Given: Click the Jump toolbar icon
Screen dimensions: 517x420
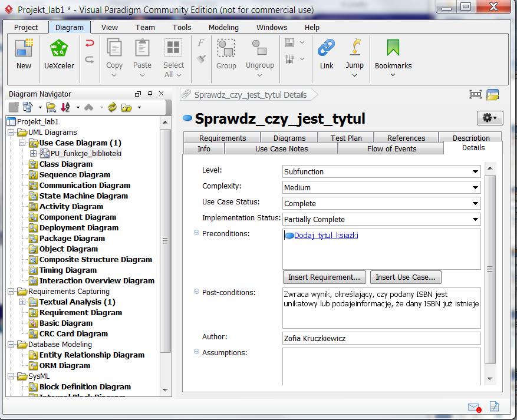Looking at the screenshot, I should pos(355,47).
